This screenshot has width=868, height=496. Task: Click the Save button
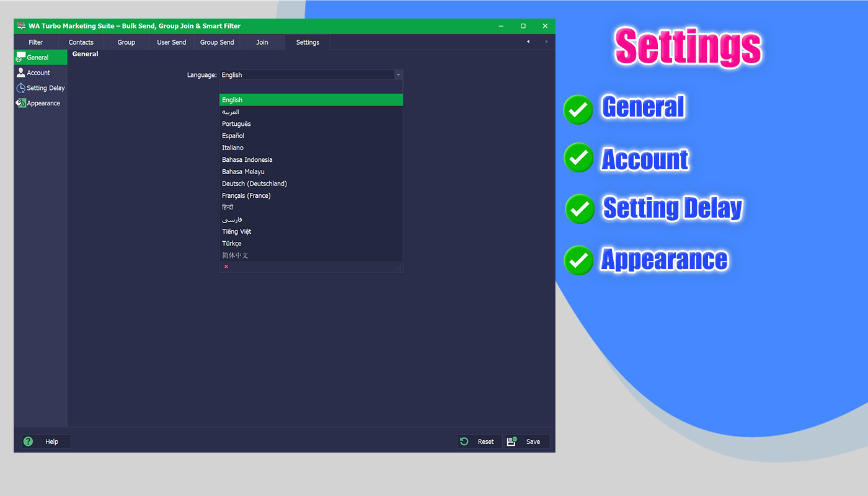pos(527,441)
